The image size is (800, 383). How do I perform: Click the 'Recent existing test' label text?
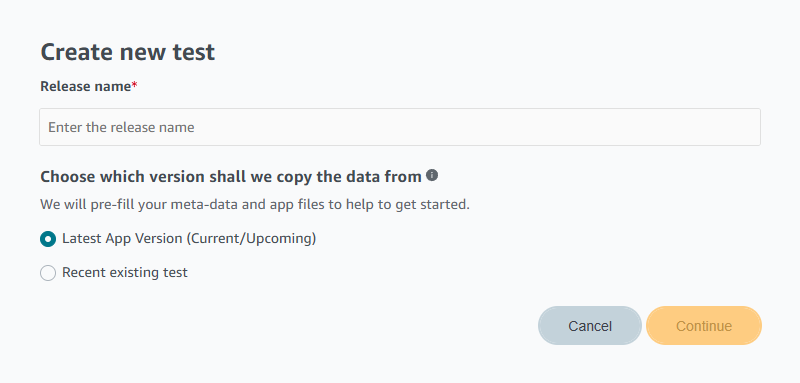125,272
